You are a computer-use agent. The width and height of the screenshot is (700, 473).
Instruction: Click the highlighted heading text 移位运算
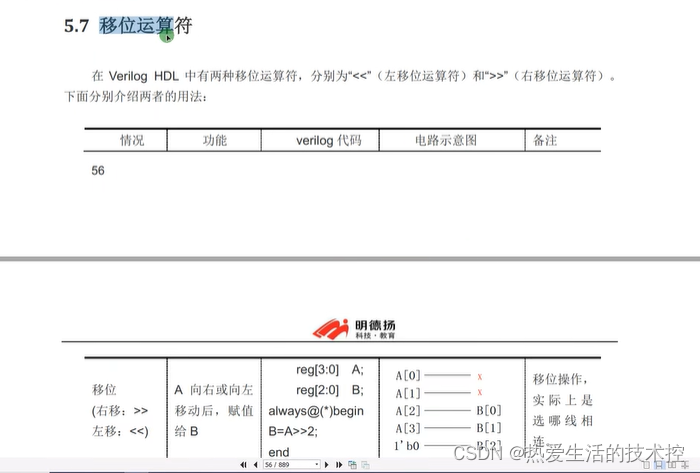pyautogui.click(x=136, y=27)
